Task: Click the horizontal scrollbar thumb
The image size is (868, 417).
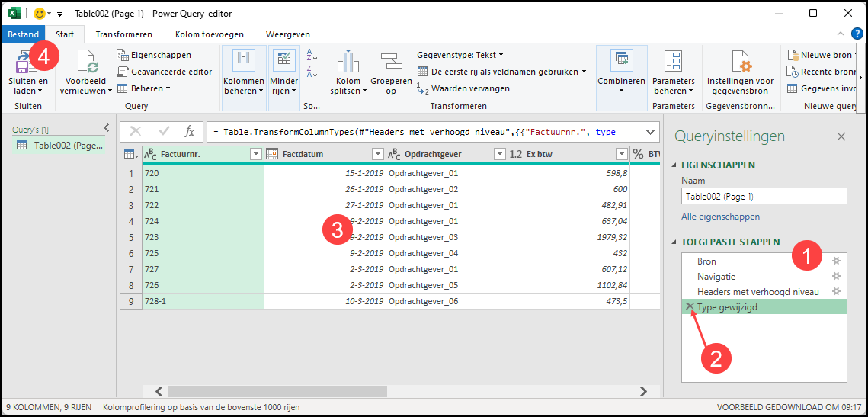Action: click(277, 392)
